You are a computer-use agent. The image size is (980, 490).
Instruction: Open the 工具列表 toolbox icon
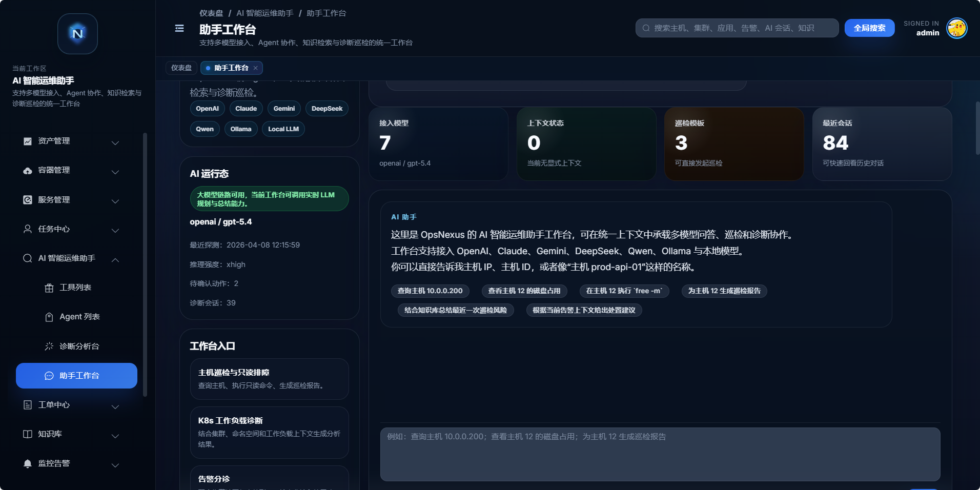click(x=49, y=288)
